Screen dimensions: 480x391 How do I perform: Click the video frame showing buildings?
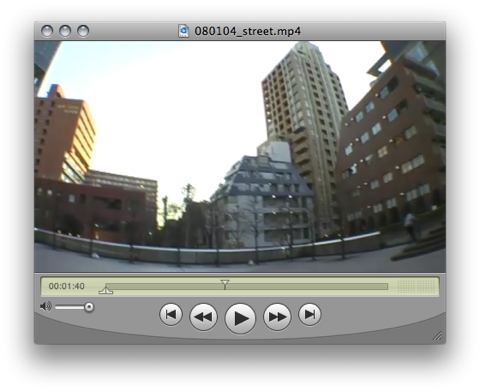coord(240,157)
